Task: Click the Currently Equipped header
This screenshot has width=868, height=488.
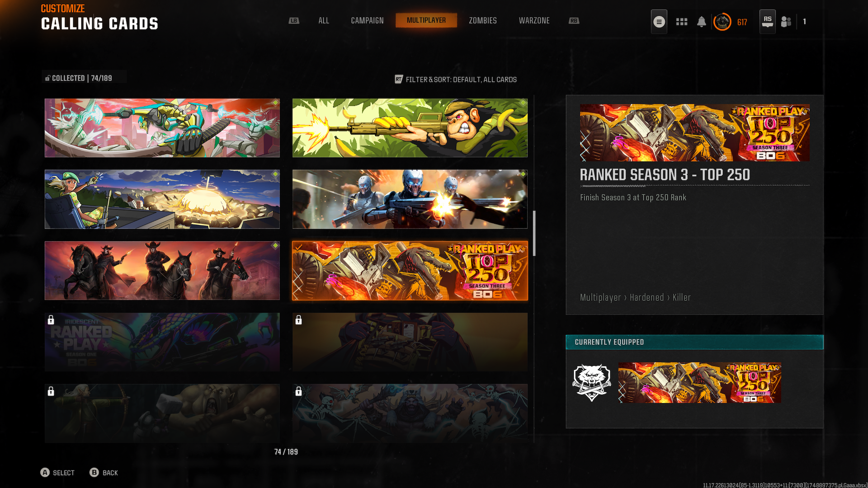Action: click(x=694, y=342)
